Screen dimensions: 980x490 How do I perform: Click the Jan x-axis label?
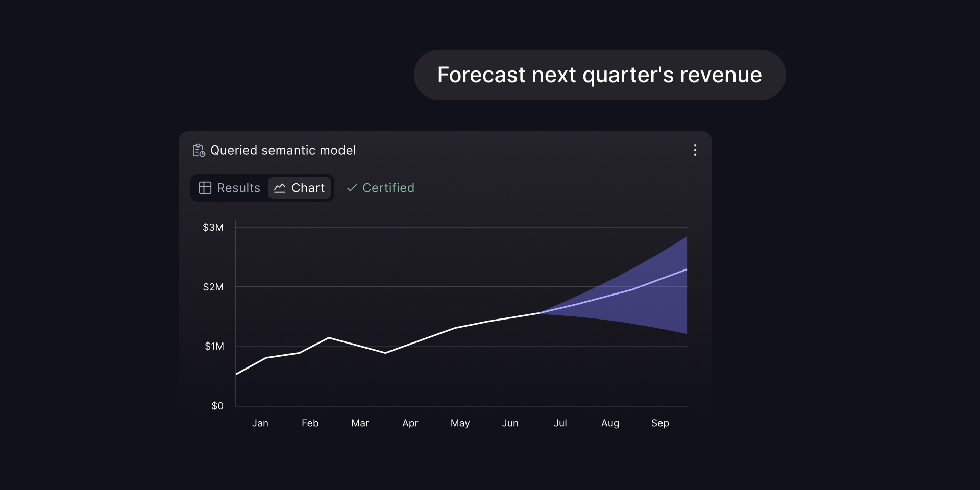260,423
